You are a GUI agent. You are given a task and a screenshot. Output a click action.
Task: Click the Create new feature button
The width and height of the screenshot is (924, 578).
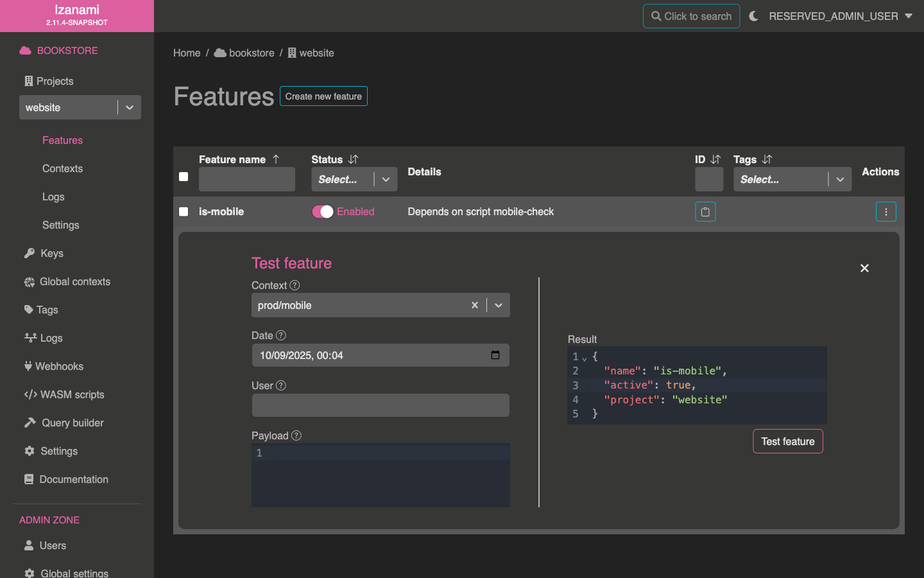point(323,96)
